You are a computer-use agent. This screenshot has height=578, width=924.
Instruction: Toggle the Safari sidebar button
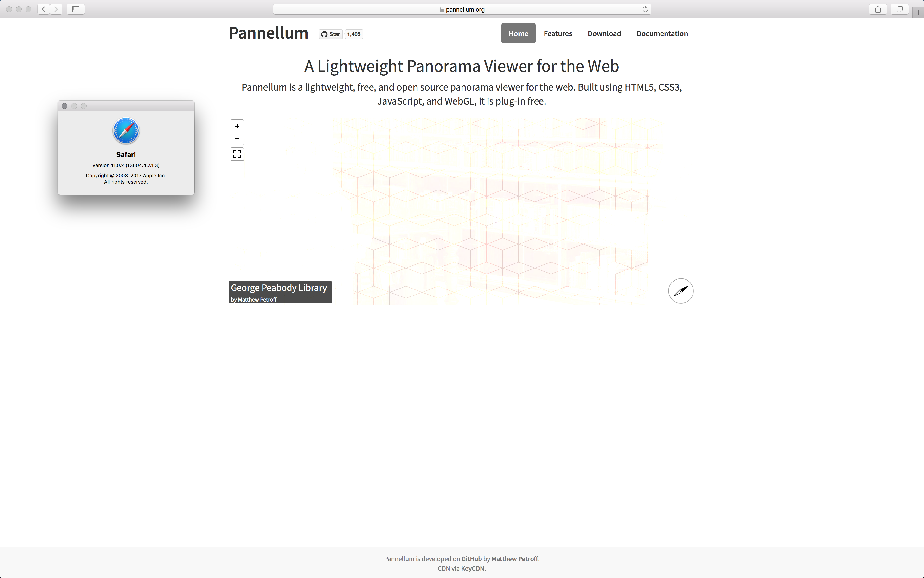click(76, 9)
